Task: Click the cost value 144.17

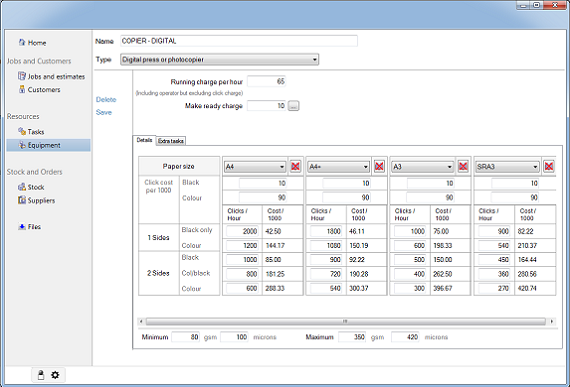Action: tap(275, 246)
